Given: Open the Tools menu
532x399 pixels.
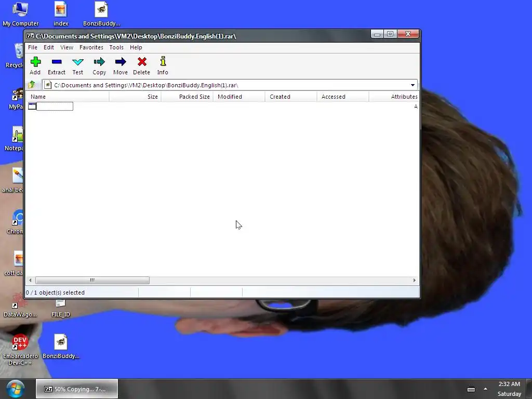Looking at the screenshot, I should 116,47.
